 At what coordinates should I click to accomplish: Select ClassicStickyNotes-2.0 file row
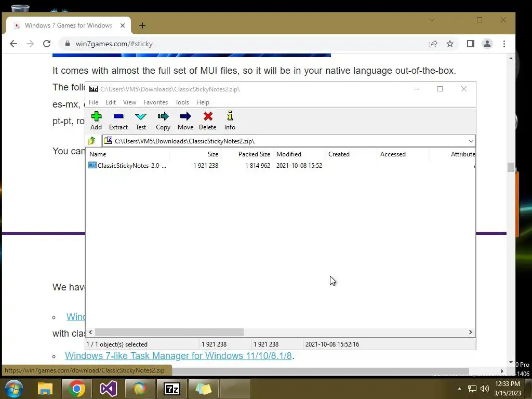coord(280,166)
